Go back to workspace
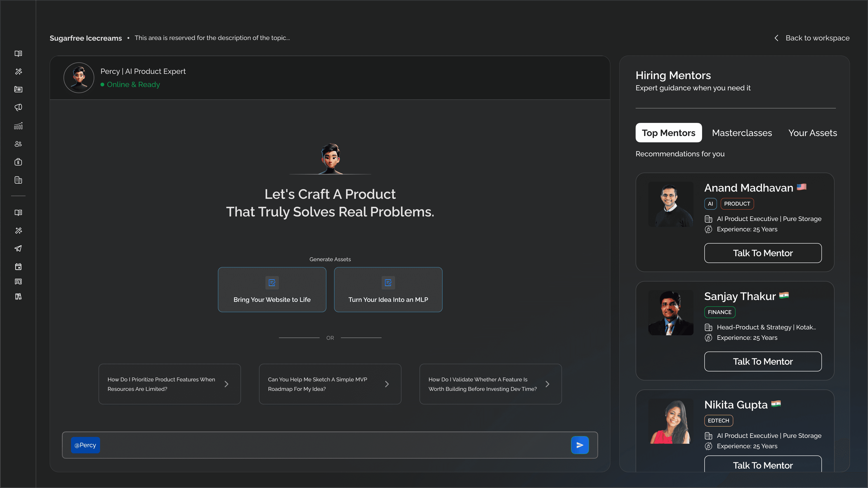 pos(812,38)
